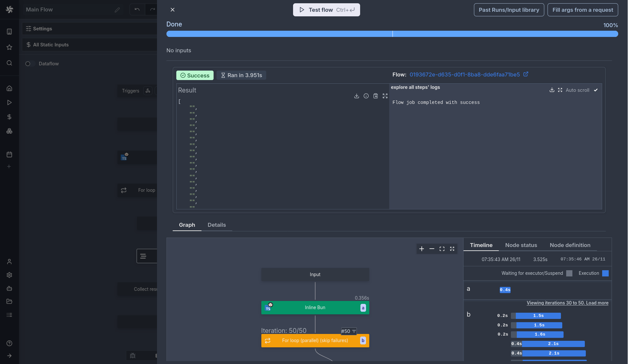628x364 pixels.
Task: Expand All Static Inputs section
Action: tap(51, 45)
